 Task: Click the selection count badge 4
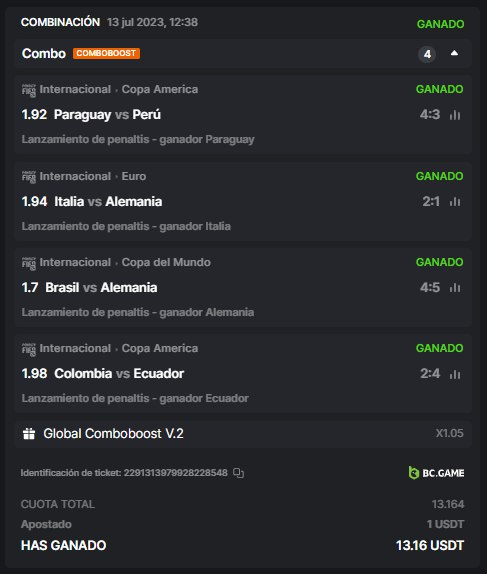coord(427,55)
